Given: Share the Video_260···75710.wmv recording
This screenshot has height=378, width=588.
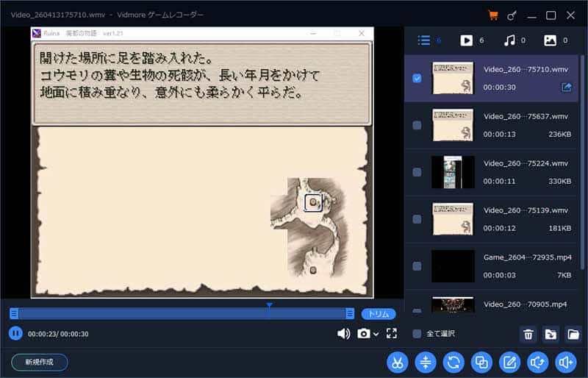Looking at the screenshot, I should 566,87.
